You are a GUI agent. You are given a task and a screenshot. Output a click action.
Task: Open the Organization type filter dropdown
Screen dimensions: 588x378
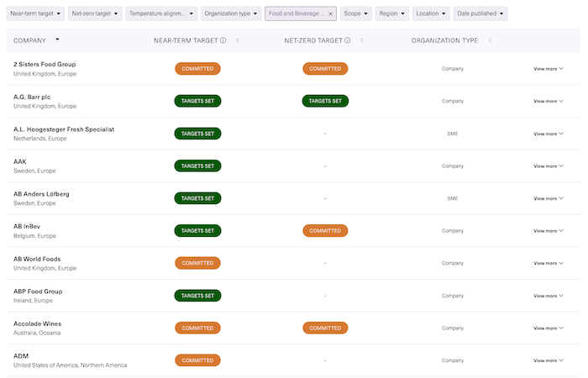click(x=231, y=14)
